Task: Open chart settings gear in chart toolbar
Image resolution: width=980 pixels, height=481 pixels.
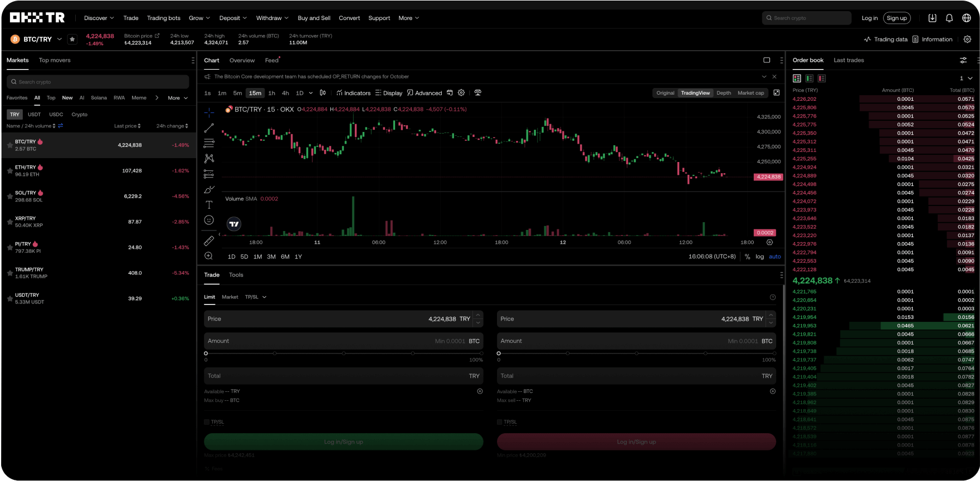Action: pos(461,93)
